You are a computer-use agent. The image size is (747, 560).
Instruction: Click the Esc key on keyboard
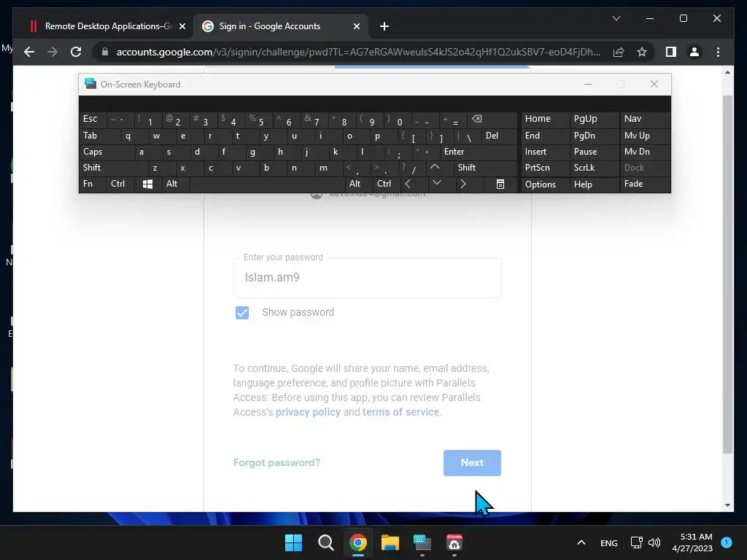click(x=93, y=119)
